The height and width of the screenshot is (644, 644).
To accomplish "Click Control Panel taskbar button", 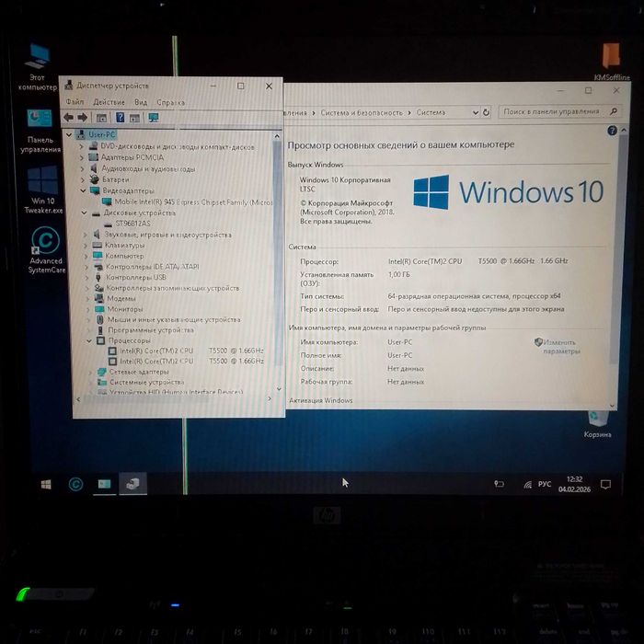I will [x=104, y=484].
